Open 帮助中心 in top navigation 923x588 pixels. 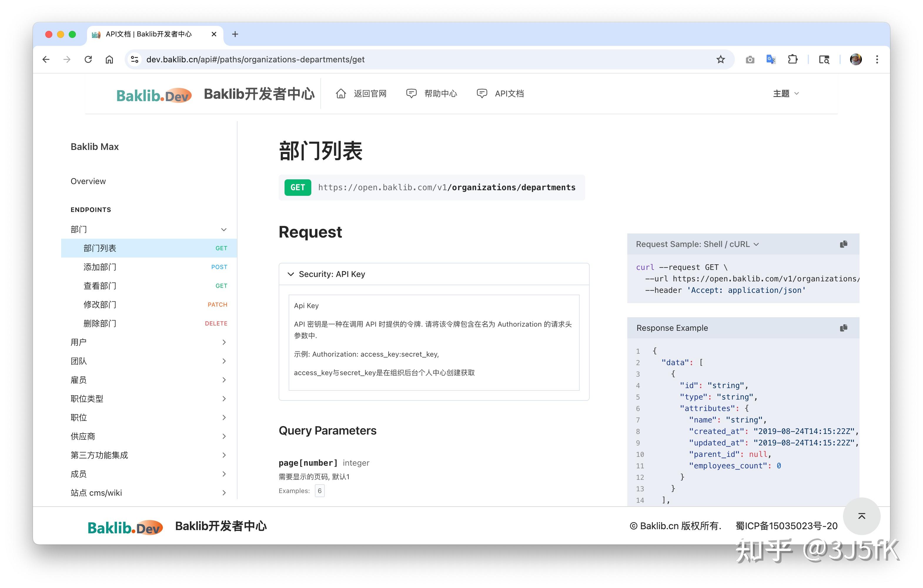tap(431, 93)
